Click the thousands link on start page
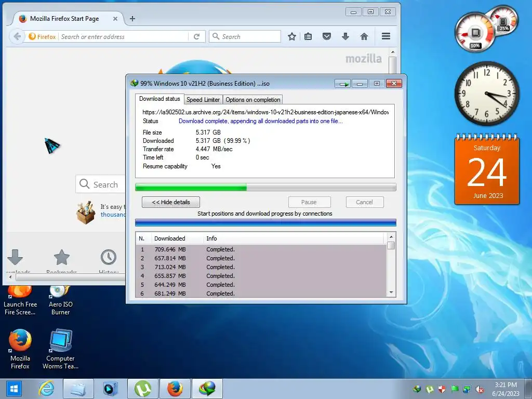Screen dimensions: 532x399 coord(113,215)
